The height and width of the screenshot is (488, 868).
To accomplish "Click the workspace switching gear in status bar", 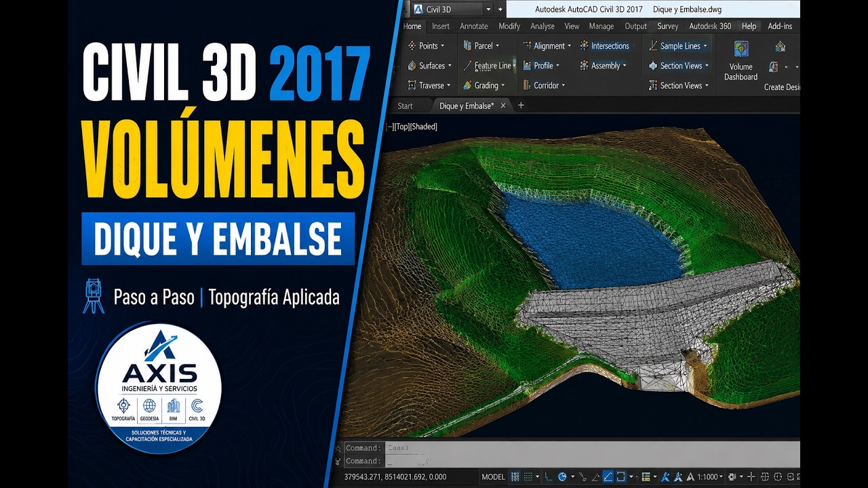I will [x=732, y=477].
